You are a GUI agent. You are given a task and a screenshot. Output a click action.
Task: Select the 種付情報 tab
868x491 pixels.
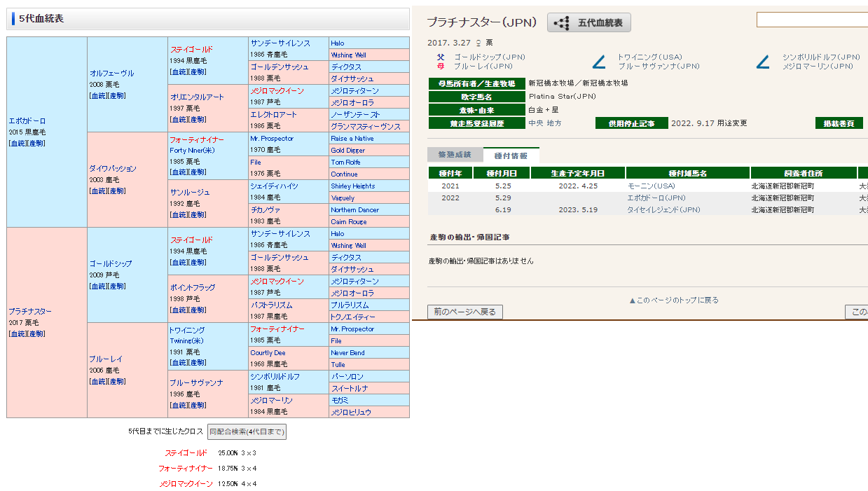click(x=511, y=155)
